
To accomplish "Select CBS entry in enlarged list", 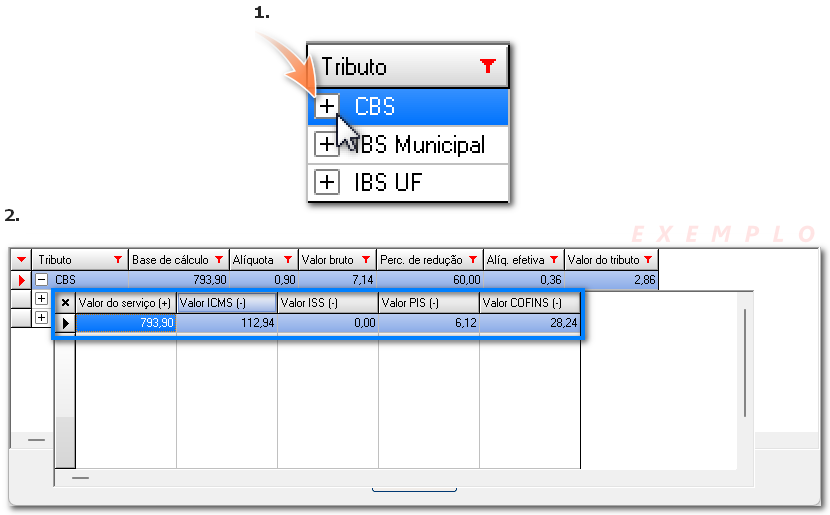I will click(408, 106).
